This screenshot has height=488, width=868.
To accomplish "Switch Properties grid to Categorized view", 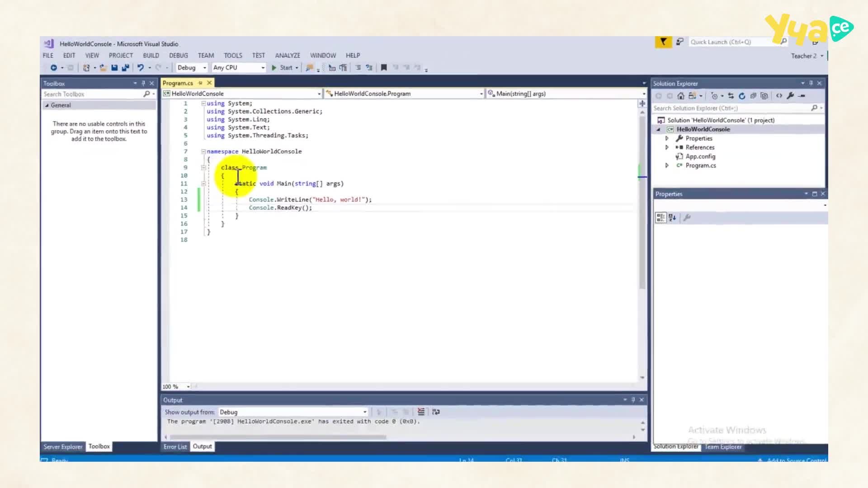I will tap(660, 218).
